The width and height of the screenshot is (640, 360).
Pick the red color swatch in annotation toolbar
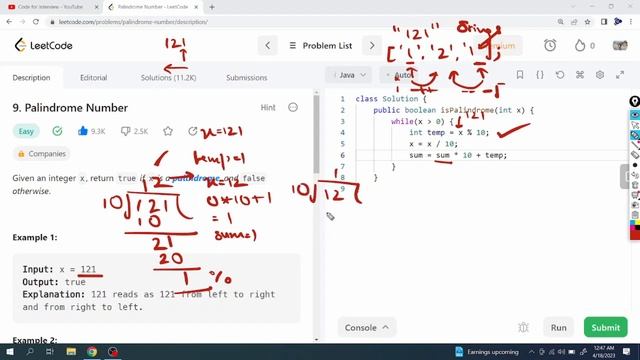coord(635,235)
